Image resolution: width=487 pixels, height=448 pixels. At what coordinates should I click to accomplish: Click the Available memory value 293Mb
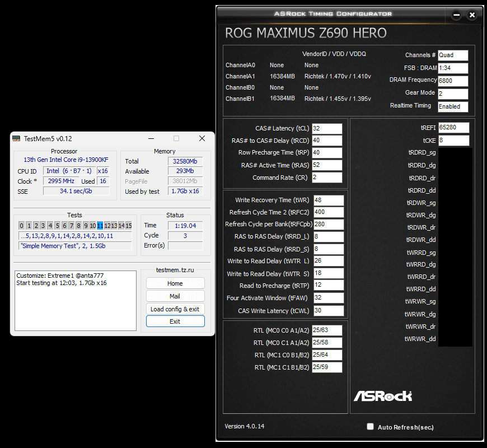[x=185, y=171]
